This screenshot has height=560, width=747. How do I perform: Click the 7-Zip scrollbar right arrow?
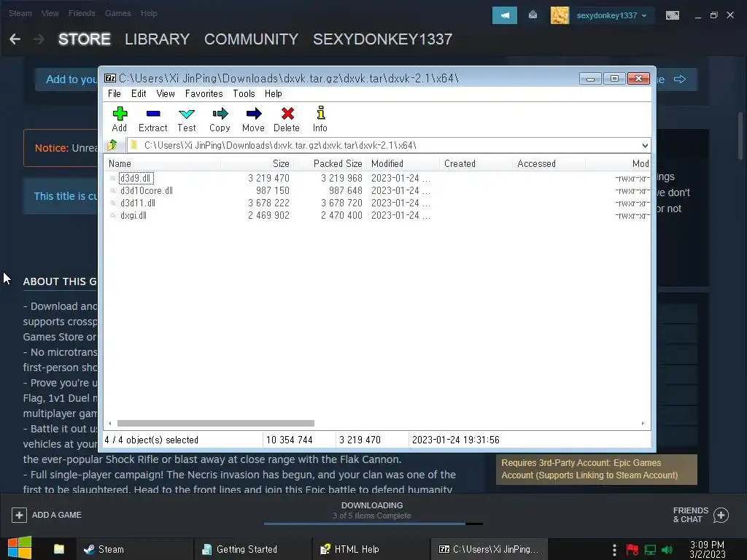pos(643,424)
